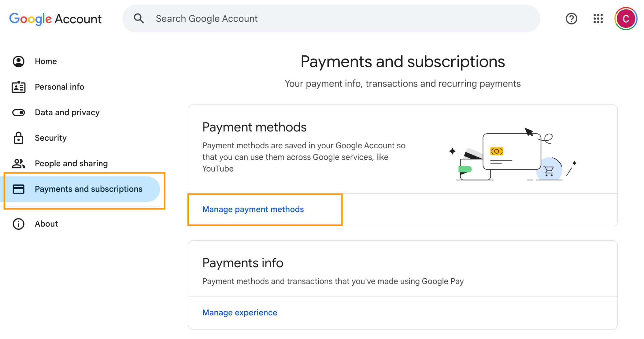This screenshot has height=339, width=644.
Task: Click the Personal info ID card icon
Action: pos(19,87)
